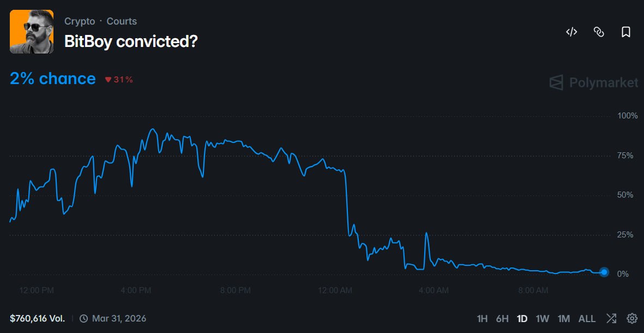Click the blue endpoint dot on chart
644x333 pixels.
point(603,271)
